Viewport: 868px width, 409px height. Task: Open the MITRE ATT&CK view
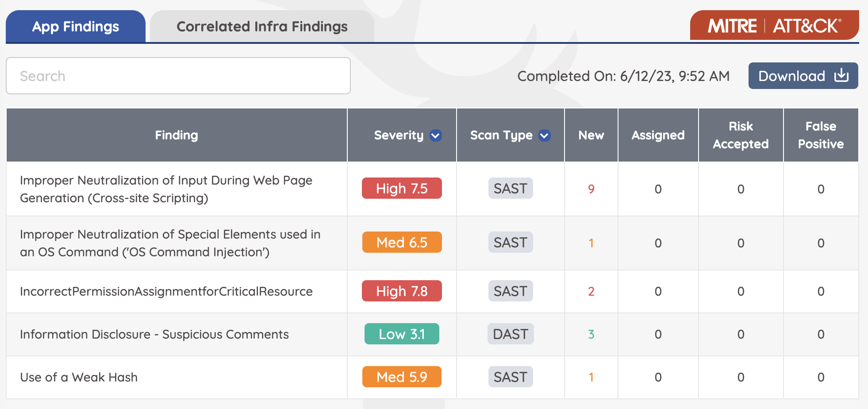[774, 26]
